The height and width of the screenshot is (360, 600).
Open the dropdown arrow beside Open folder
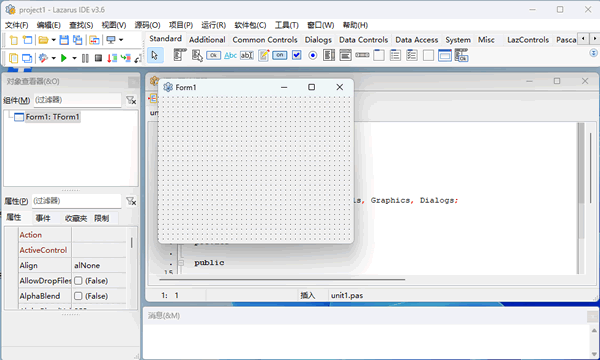54,40
